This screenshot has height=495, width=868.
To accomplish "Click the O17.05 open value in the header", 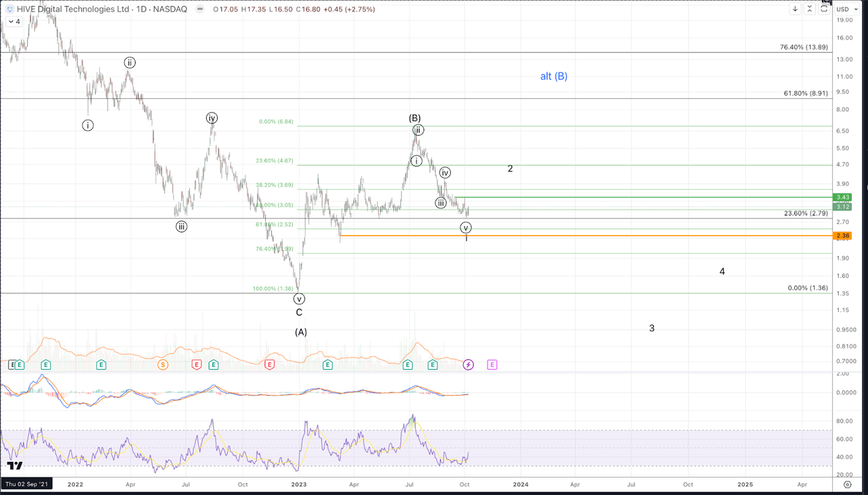I will (224, 9).
